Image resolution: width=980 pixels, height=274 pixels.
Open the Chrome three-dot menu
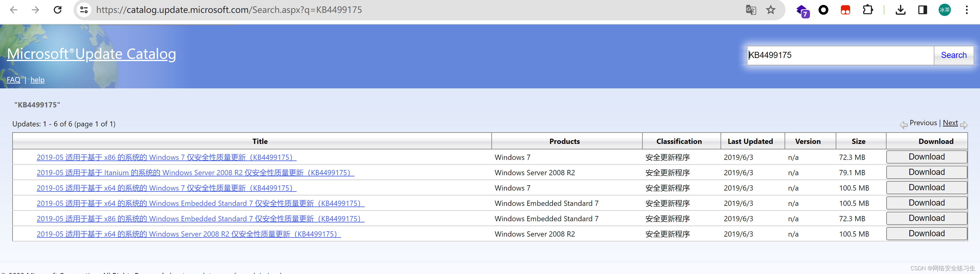[x=967, y=10]
